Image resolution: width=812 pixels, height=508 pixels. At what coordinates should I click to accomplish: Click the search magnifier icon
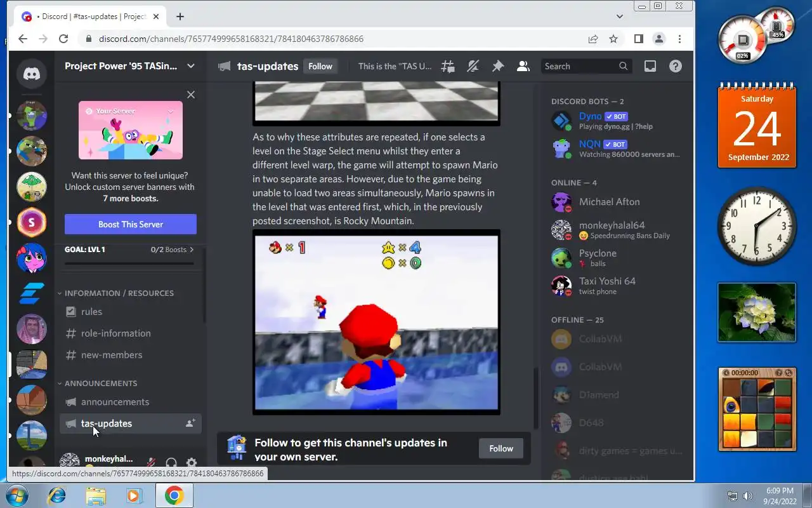pyautogui.click(x=623, y=66)
